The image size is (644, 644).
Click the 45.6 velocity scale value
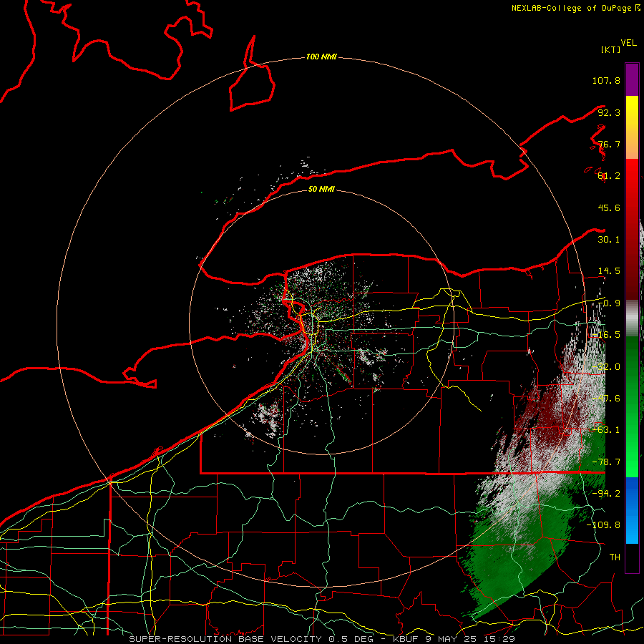click(x=609, y=208)
